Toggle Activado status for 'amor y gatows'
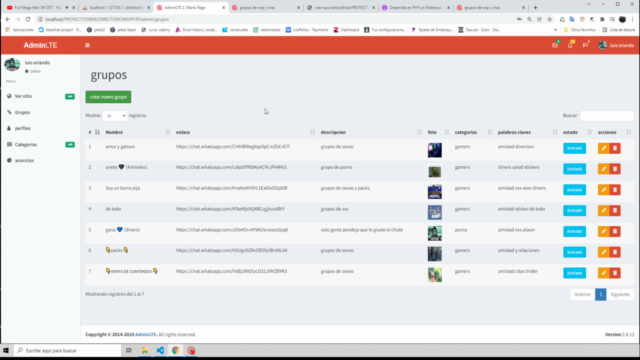Viewport: 640px width, 360px height. click(x=574, y=148)
